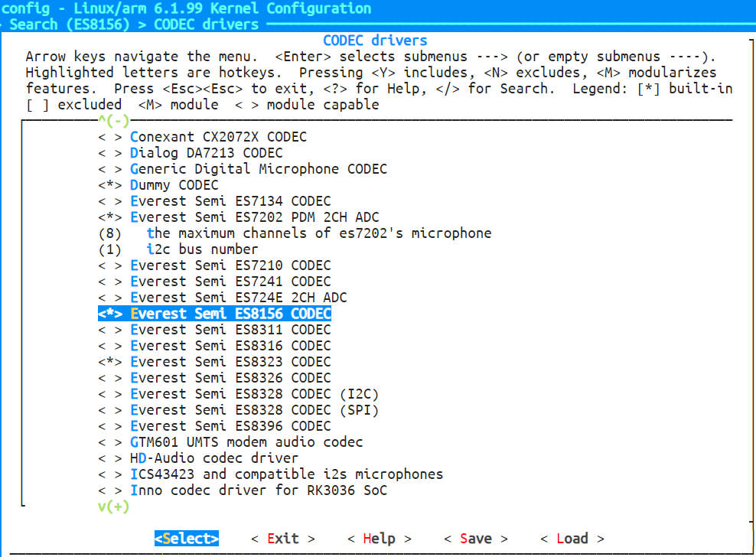The image size is (756, 557).
Task: Select GTM601 UMTS modem audio codec
Action: tap(246, 442)
